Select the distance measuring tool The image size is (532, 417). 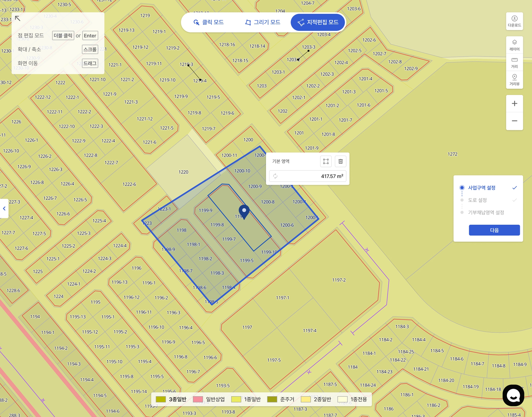pos(514,63)
